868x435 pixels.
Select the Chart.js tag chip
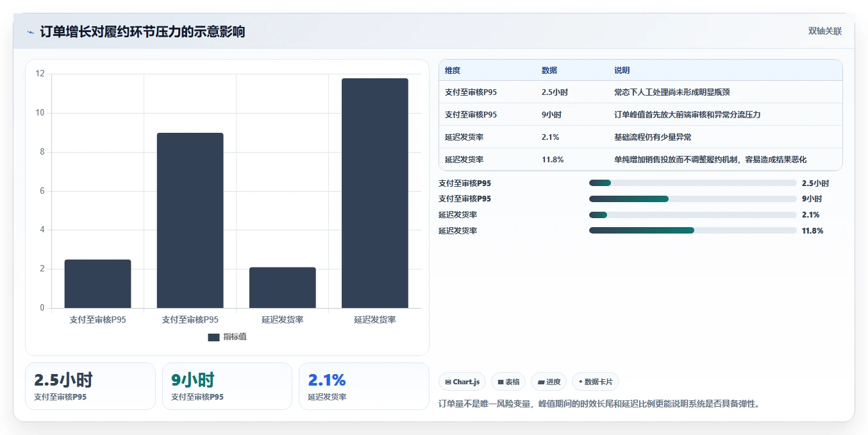pyautogui.click(x=462, y=382)
